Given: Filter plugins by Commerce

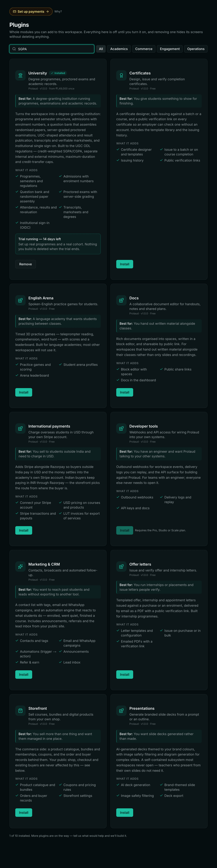Looking at the screenshot, I should (x=144, y=49).
